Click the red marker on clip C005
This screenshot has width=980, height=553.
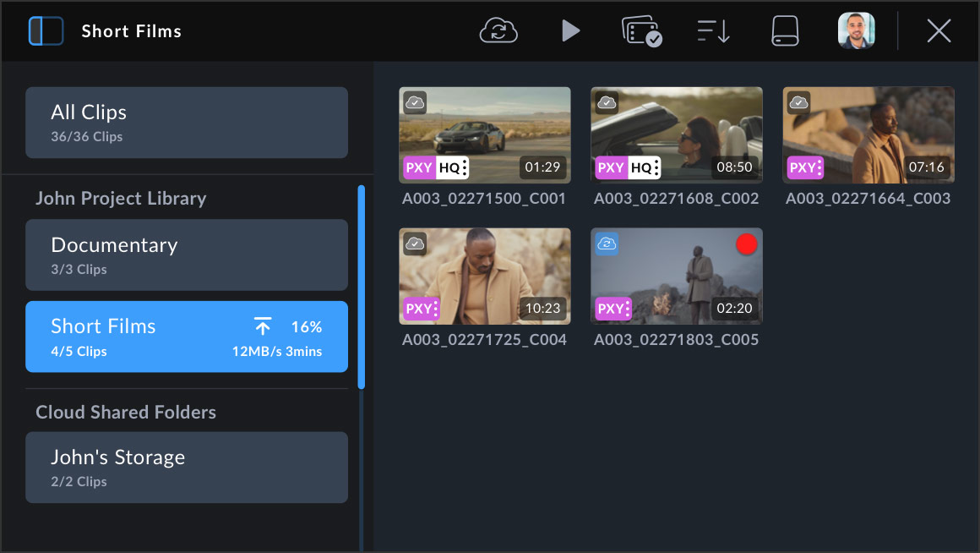(x=746, y=244)
